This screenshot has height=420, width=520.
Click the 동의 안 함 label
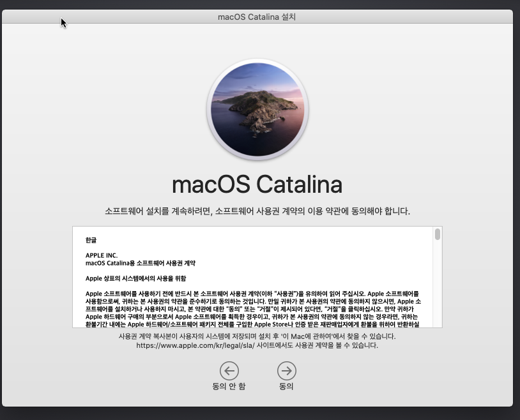point(229,387)
